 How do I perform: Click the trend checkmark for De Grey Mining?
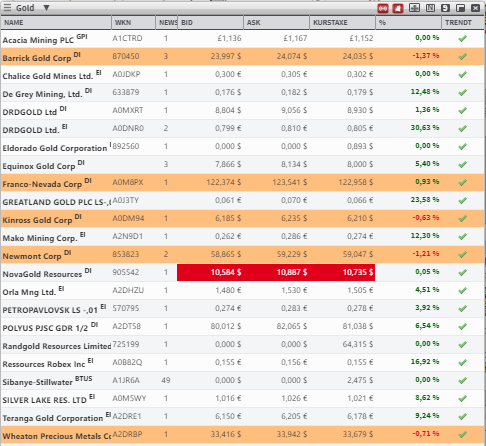[462, 93]
